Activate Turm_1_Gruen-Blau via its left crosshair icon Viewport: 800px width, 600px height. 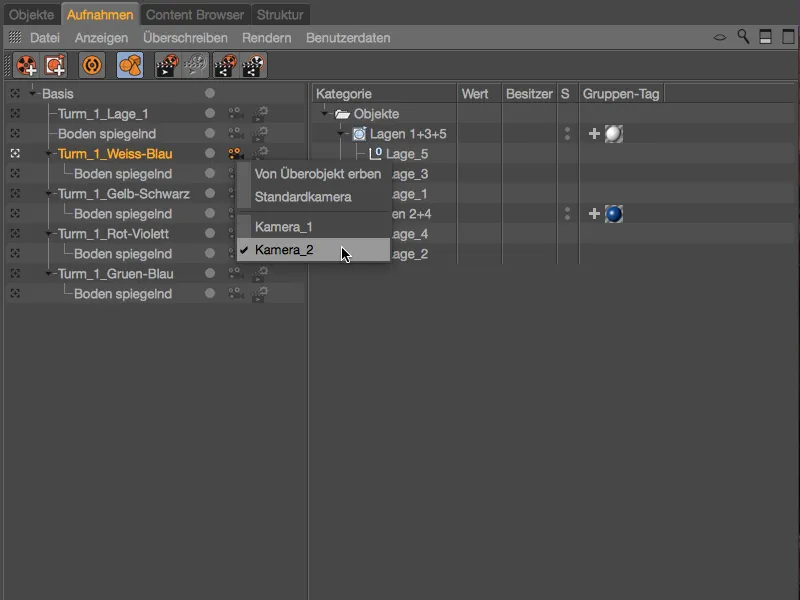click(15, 273)
